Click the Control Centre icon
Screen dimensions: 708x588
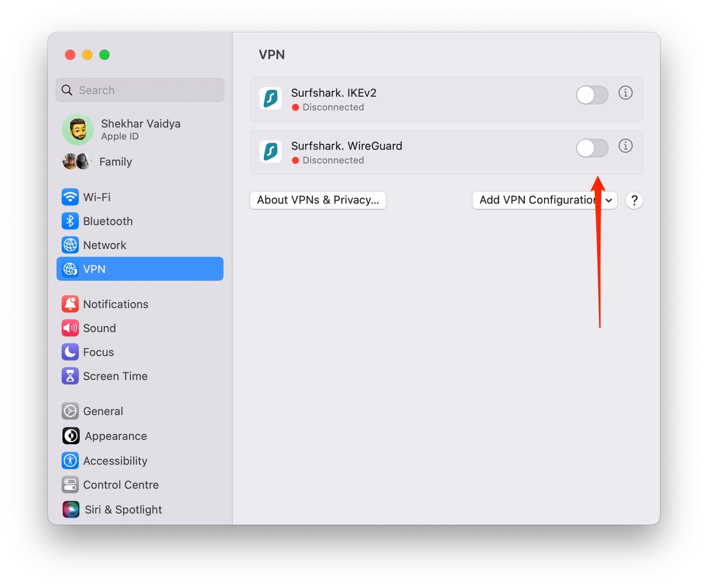click(70, 485)
